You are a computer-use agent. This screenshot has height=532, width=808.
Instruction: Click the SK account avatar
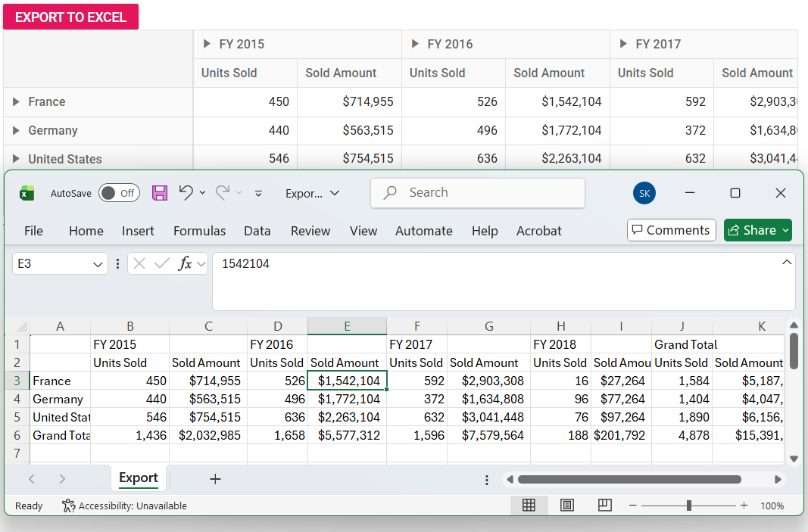pos(644,193)
